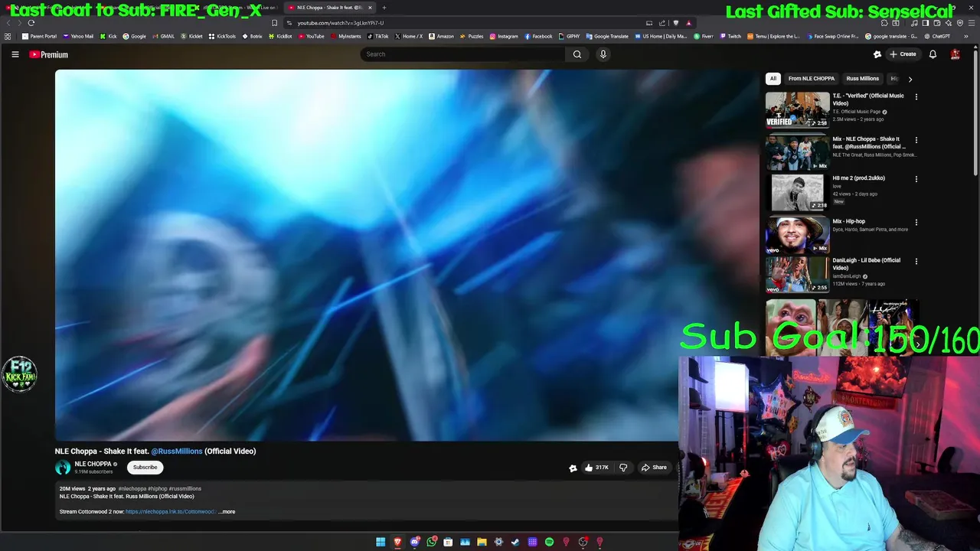980x551 pixels.
Task: Expand description with ...more
Action: (x=227, y=512)
